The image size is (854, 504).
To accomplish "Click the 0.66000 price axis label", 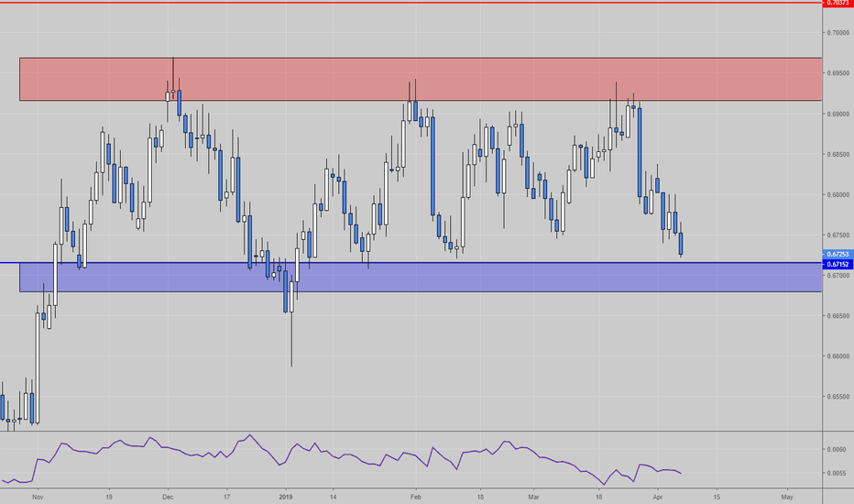I will (x=838, y=356).
